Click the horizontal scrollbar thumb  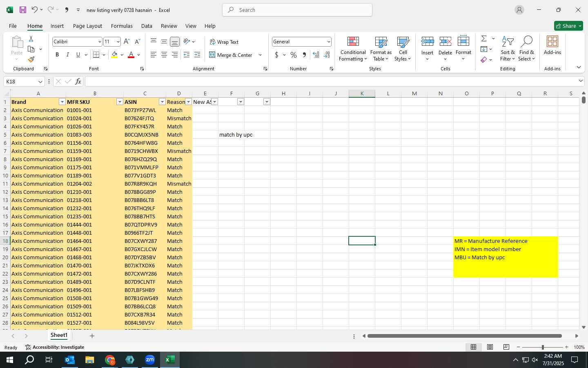click(x=465, y=336)
